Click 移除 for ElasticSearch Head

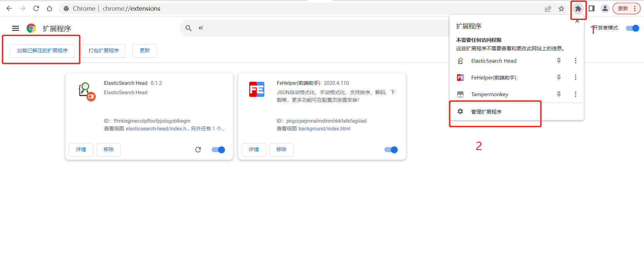coord(109,149)
